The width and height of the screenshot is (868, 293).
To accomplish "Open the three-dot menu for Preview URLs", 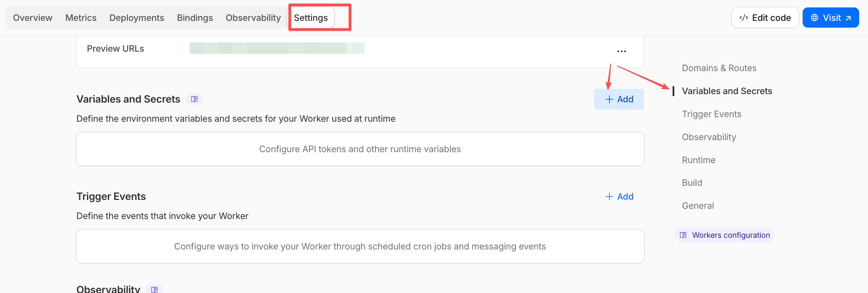I will pos(622,51).
